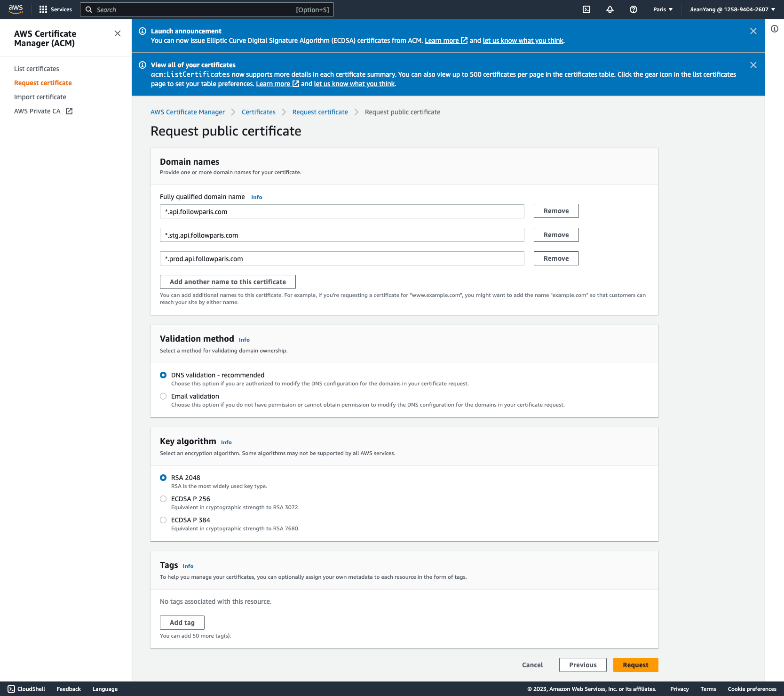Screen dimensions: 784x696
Task: Open the notifications bell
Action: click(610, 9)
